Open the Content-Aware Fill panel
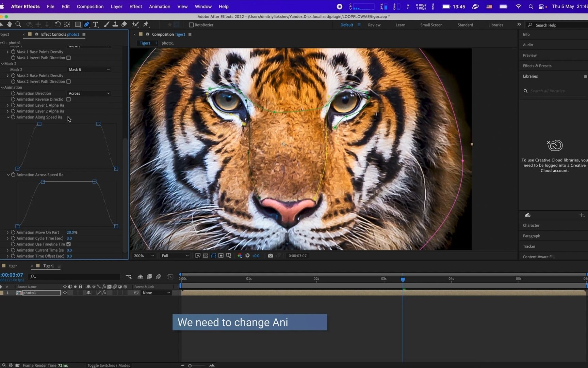 click(x=539, y=257)
